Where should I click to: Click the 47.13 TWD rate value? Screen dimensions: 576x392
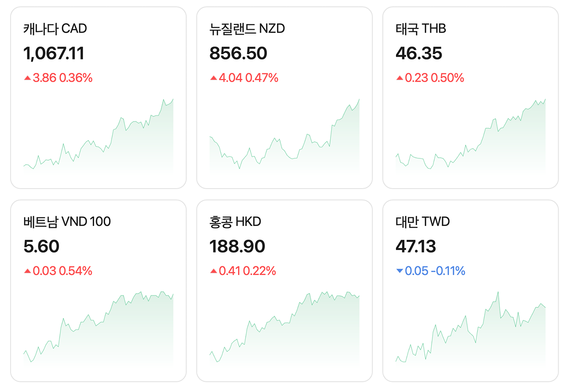click(416, 247)
